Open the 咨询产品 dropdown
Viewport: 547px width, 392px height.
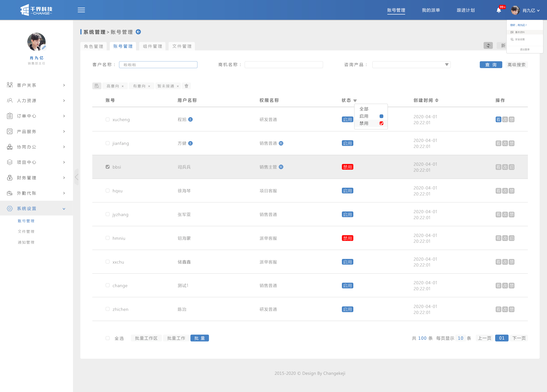pos(411,65)
